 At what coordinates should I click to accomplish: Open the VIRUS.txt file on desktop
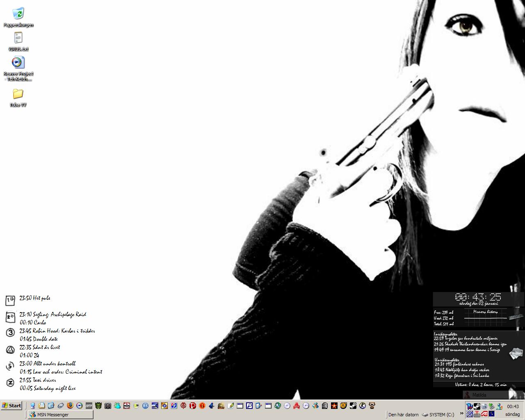[x=18, y=38]
